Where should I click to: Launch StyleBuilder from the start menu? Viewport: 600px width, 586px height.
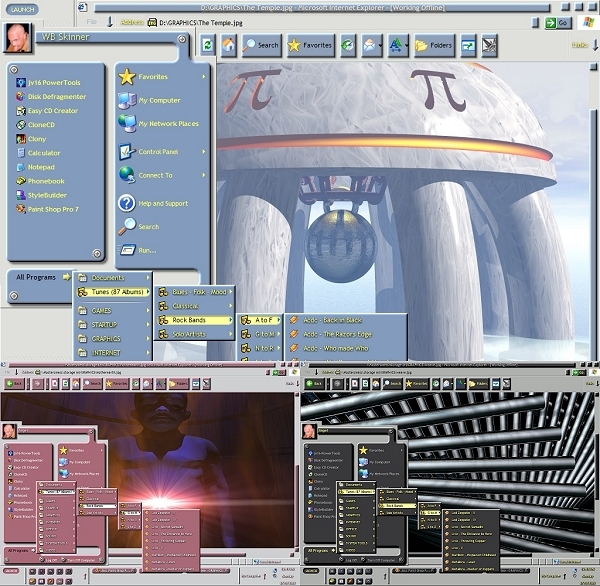41,195
